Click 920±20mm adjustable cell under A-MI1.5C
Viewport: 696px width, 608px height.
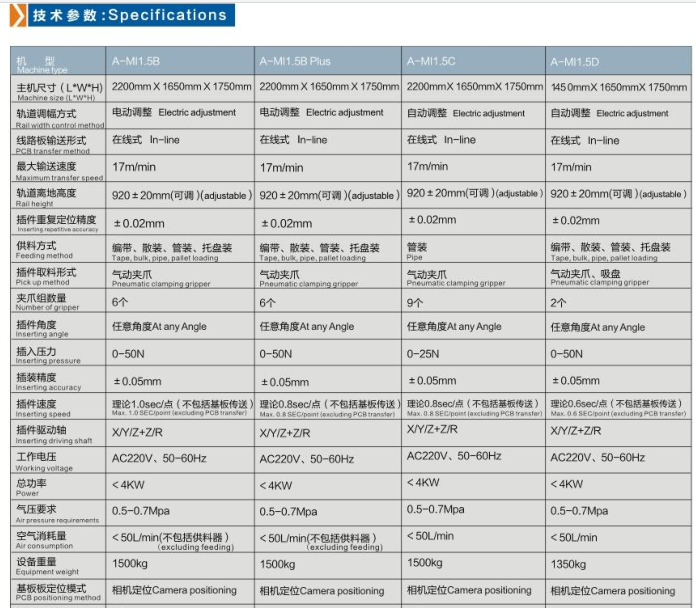pyautogui.click(x=474, y=195)
